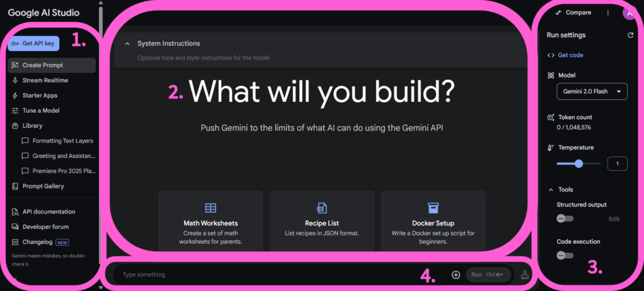644x291 pixels.
Task: Click the Math Worksheets table icon
Action: point(211,208)
